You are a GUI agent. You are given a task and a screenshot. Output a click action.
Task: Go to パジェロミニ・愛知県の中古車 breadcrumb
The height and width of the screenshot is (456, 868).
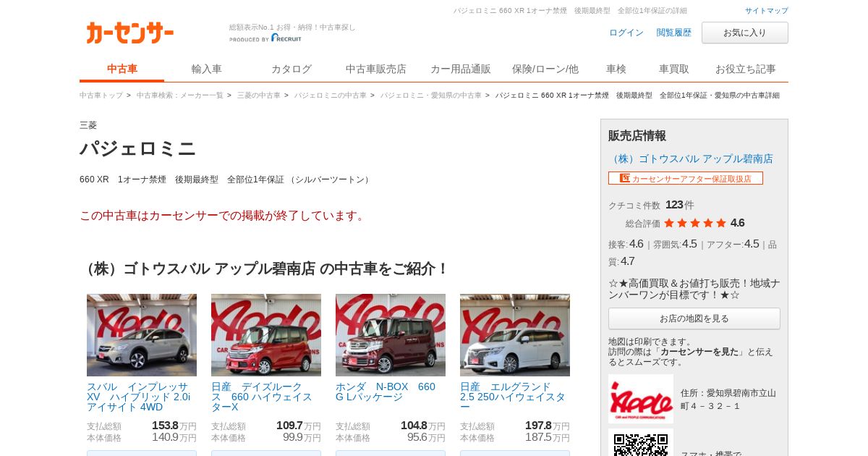[431, 96]
